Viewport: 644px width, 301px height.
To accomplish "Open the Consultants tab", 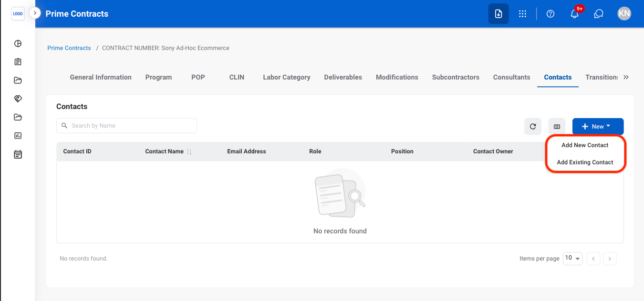I will (x=511, y=77).
